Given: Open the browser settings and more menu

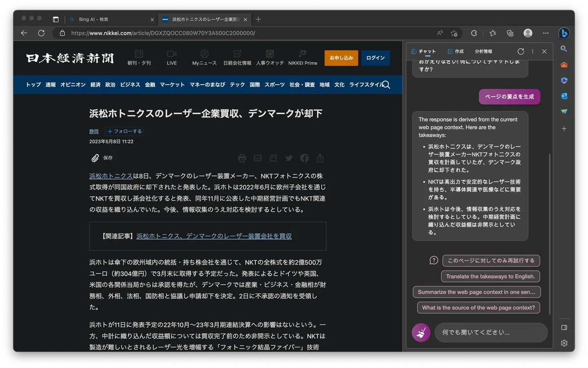Looking at the screenshot, I should pyautogui.click(x=546, y=33).
